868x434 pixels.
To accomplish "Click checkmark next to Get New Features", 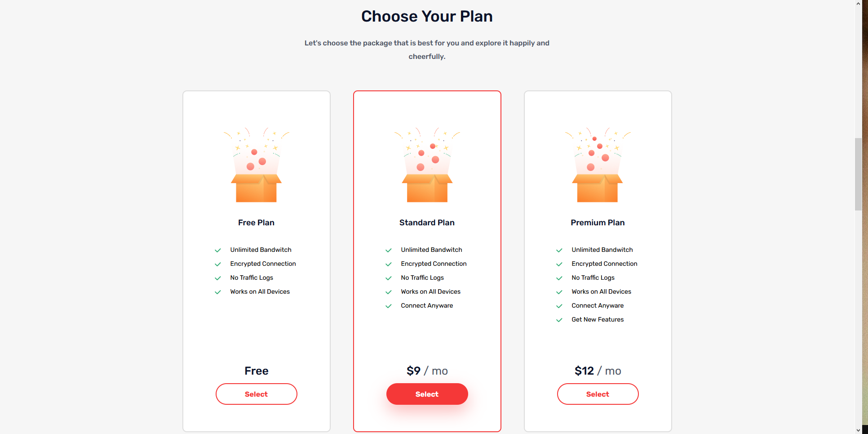I will coord(559,320).
